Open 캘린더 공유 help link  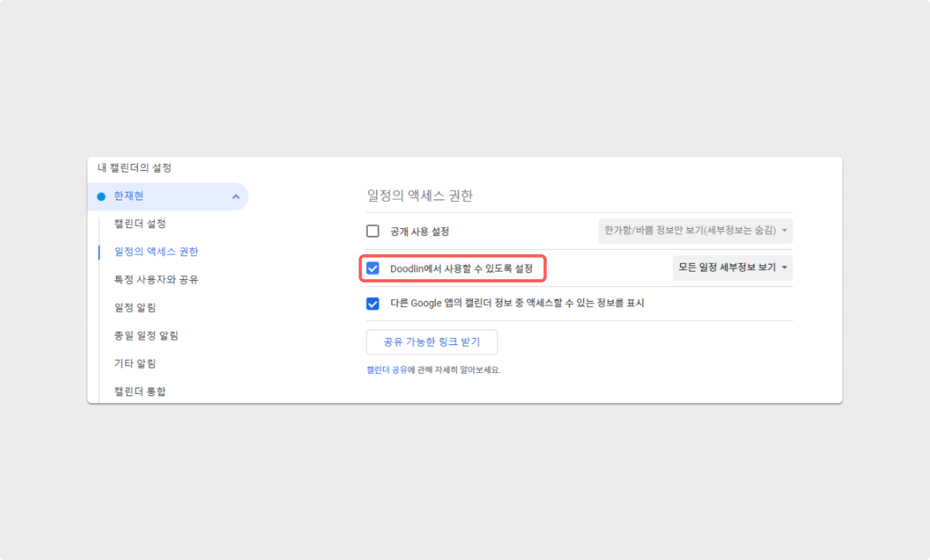(x=387, y=370)
